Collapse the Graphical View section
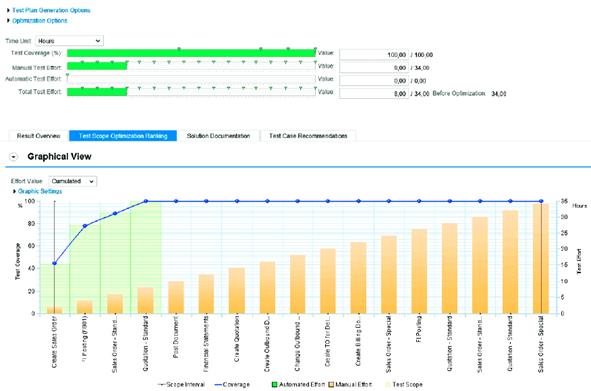The height and width of the screenshot is (391, 591). click(14, 157)
